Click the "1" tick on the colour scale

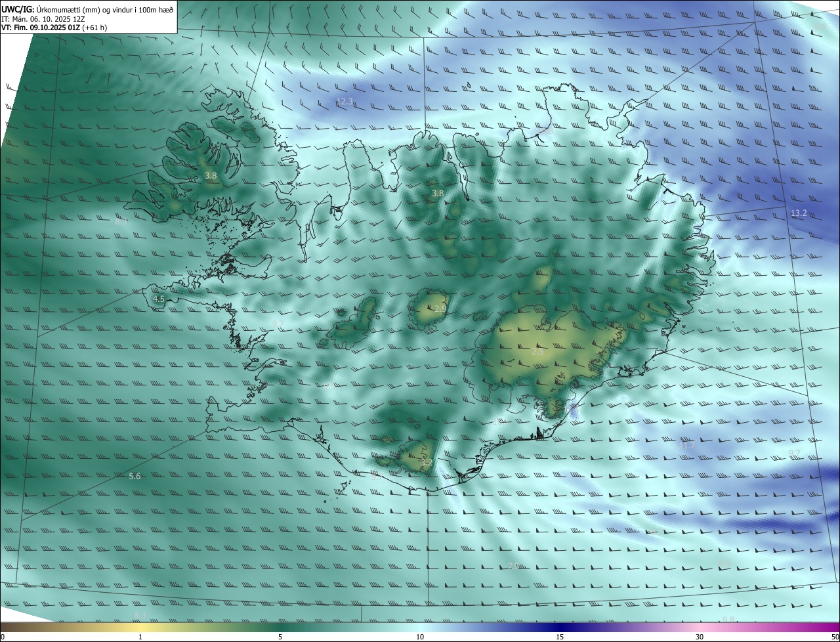tap(140, 637)
